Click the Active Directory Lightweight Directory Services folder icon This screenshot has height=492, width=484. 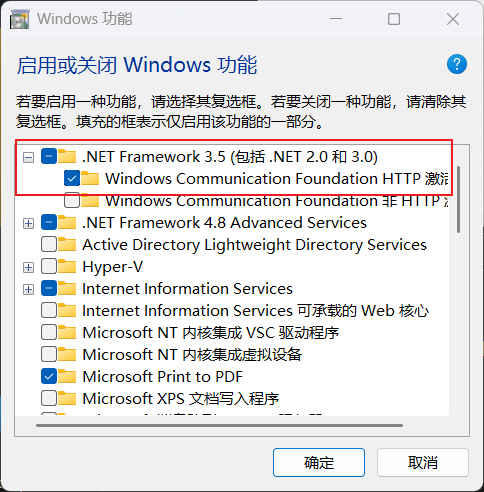click(67, 244)
